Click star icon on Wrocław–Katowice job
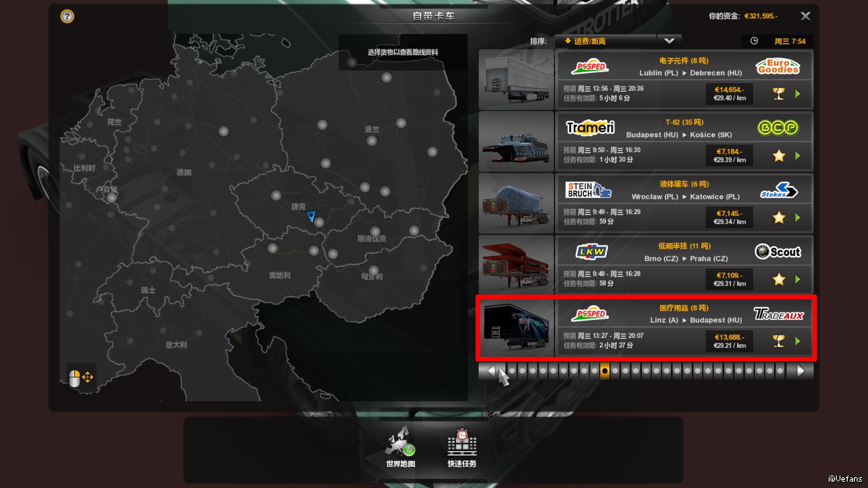This screenshot has width=868, height=488. point(778,218)
